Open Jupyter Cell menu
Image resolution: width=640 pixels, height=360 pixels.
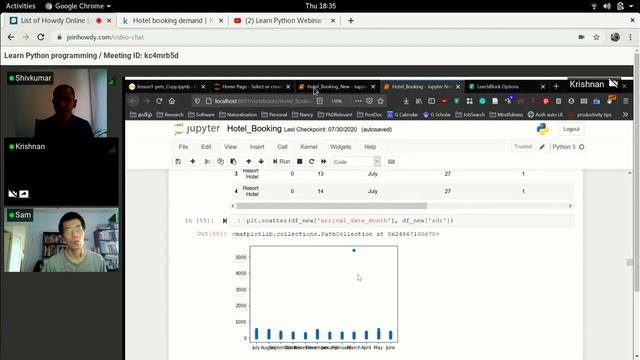282,147
